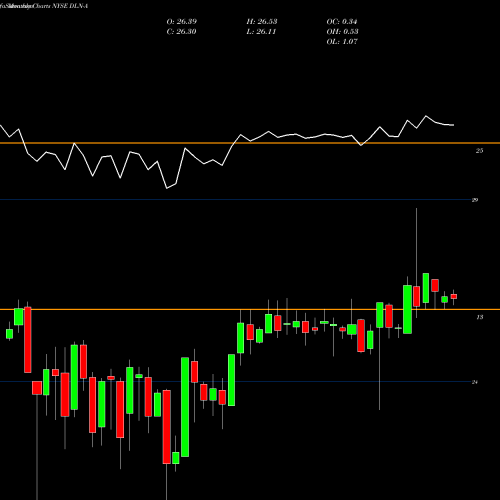This screenshot has height=500, width=500.
Task: Click the "OC: 0.34" value
Action: [342, 22]
